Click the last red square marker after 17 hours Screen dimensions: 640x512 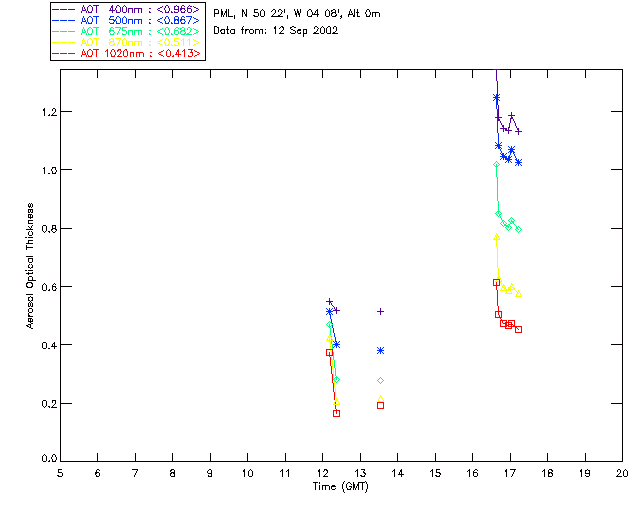click(x=518, y=329)
